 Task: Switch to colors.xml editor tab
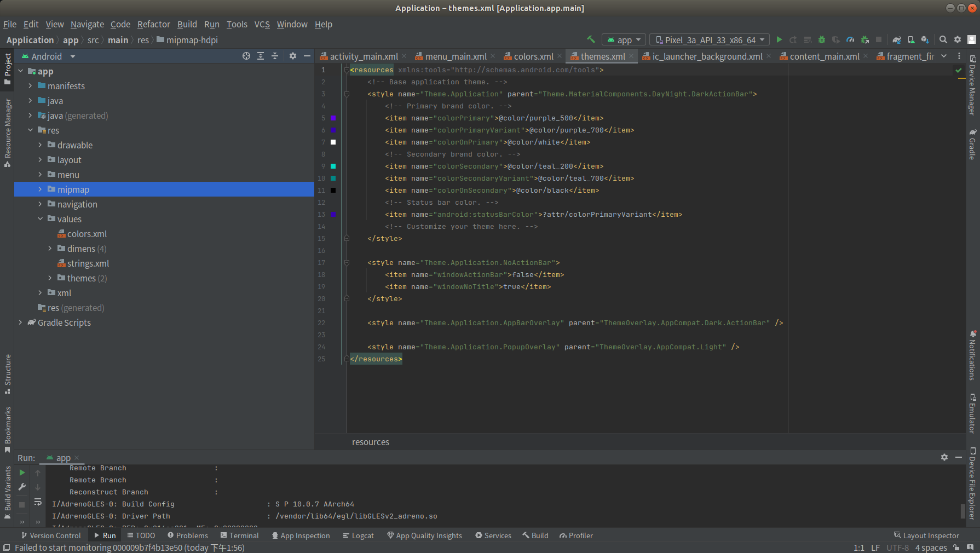533,56
